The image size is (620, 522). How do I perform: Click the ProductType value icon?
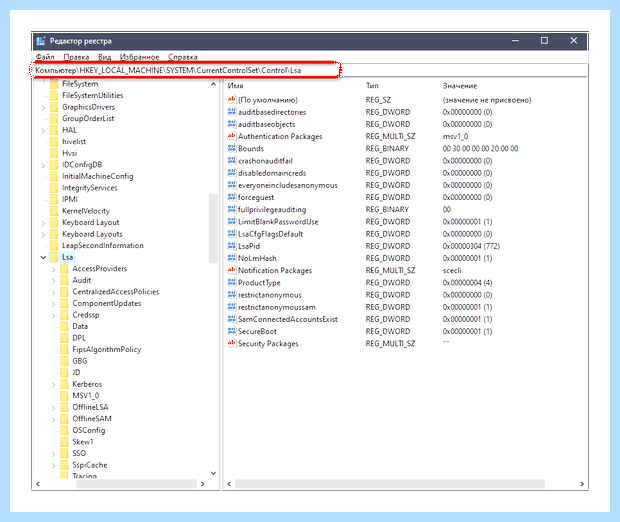tap(232, 282)
